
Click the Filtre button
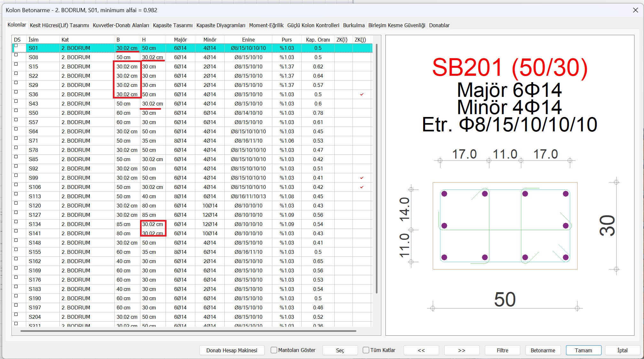[502, 350]
